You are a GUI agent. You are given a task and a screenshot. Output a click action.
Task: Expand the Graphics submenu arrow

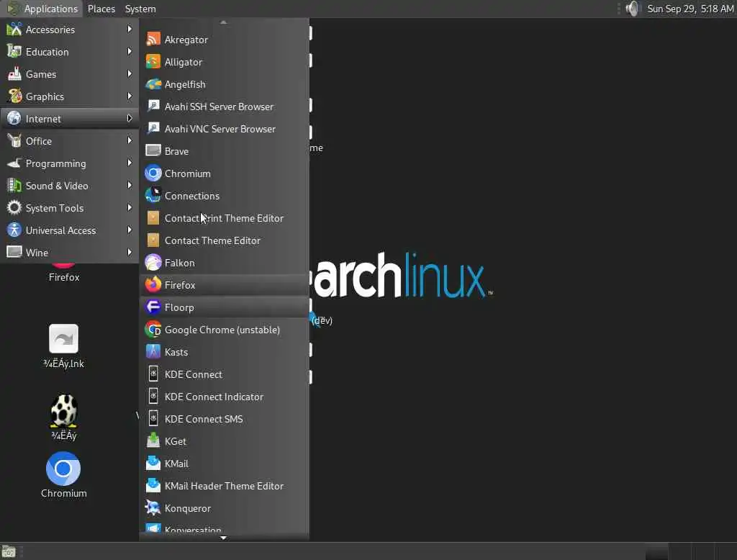130,96
